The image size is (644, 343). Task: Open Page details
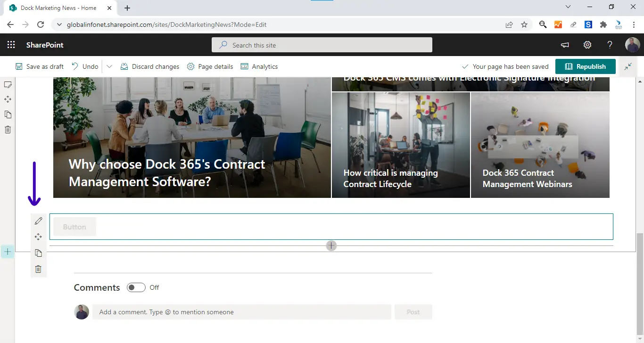coord(210,66)
